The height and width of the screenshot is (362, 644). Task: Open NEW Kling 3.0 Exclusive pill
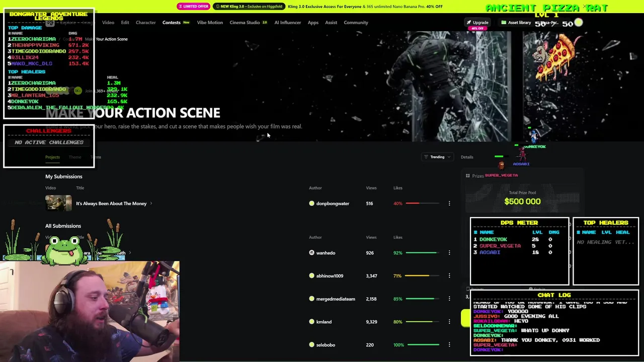249,7
